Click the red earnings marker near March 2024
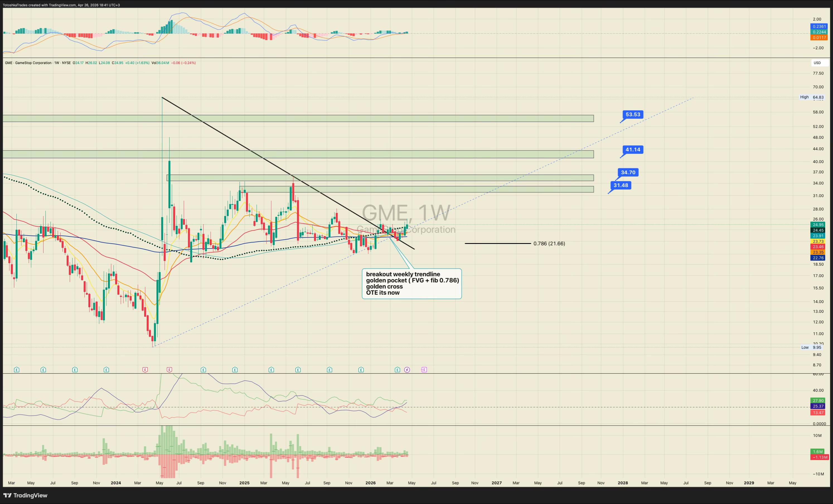The image size is (833, 504). pos(145,370)
